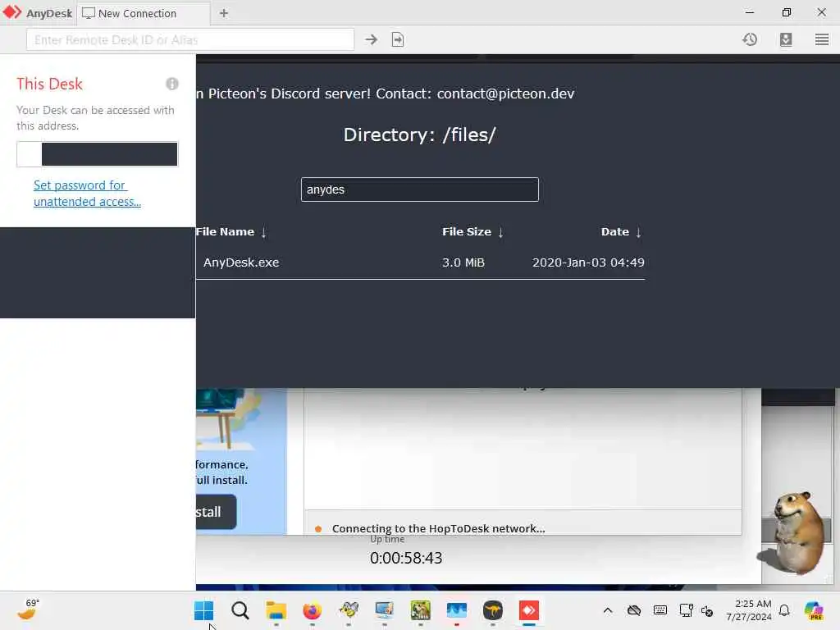Sort file list by File Name
Viewport: 840px width, 630px height.
231,232
